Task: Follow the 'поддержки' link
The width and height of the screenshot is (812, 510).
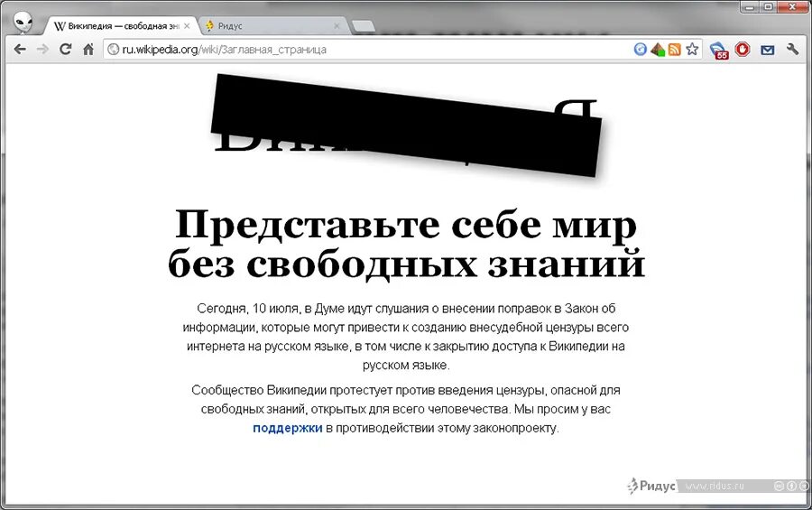Action: point(288,428)
